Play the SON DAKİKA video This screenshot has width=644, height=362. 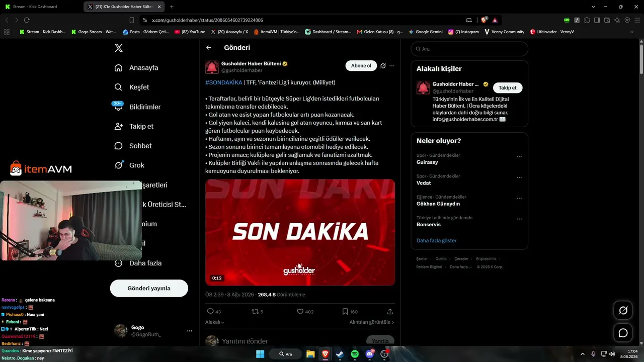(x=300, y=232)
